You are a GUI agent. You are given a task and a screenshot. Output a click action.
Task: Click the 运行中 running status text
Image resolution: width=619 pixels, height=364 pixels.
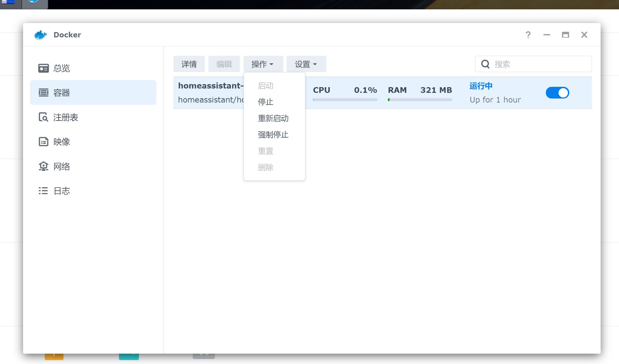[481, 86]
